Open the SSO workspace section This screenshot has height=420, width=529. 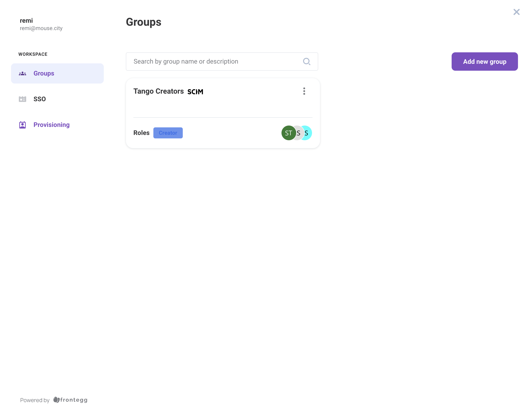click(x=57, y=99)
